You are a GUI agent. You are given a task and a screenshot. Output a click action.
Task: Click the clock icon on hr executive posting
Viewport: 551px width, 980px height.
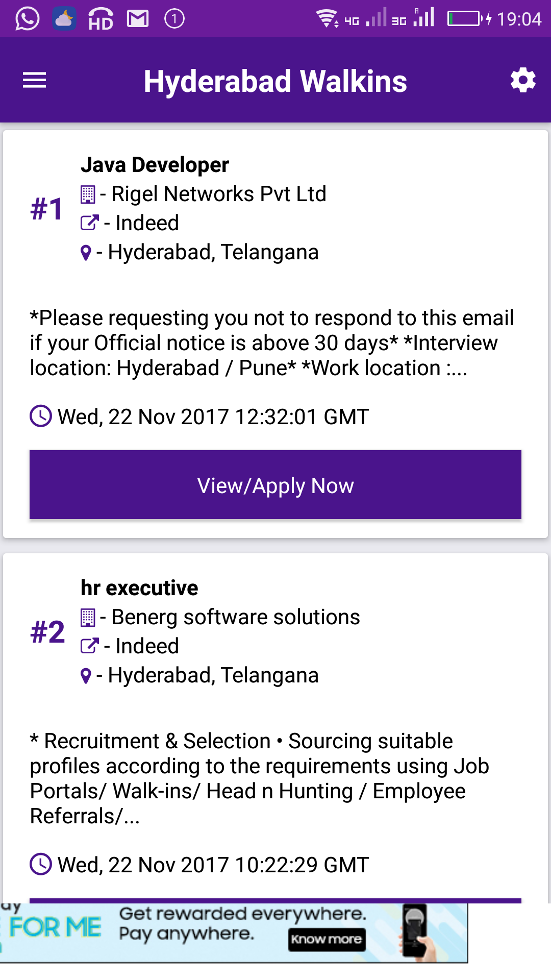coord(41,865)
